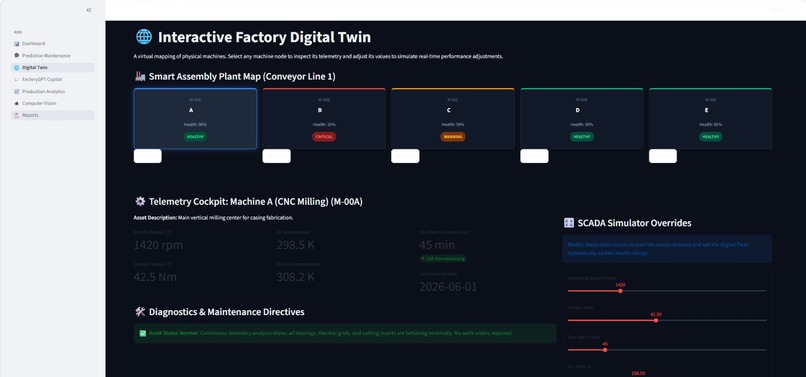Click the help icon next to Spindle Speed
Screen dimensions: 806x377
click(169, 232)
